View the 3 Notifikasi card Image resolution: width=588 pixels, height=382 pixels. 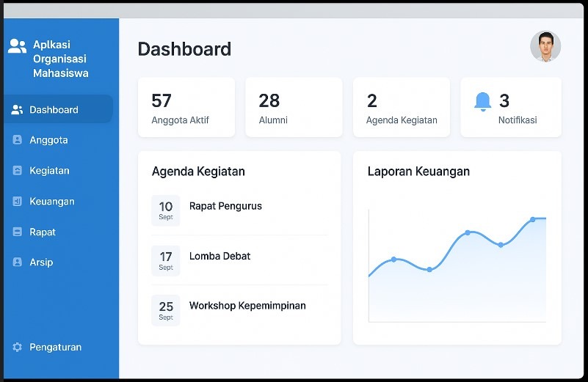tap(511, 107)
